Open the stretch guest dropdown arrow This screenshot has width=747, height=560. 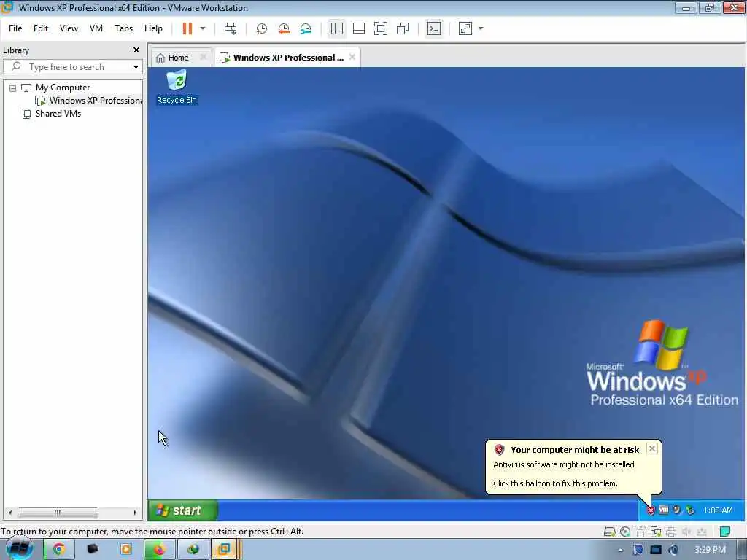click(481, 28)
